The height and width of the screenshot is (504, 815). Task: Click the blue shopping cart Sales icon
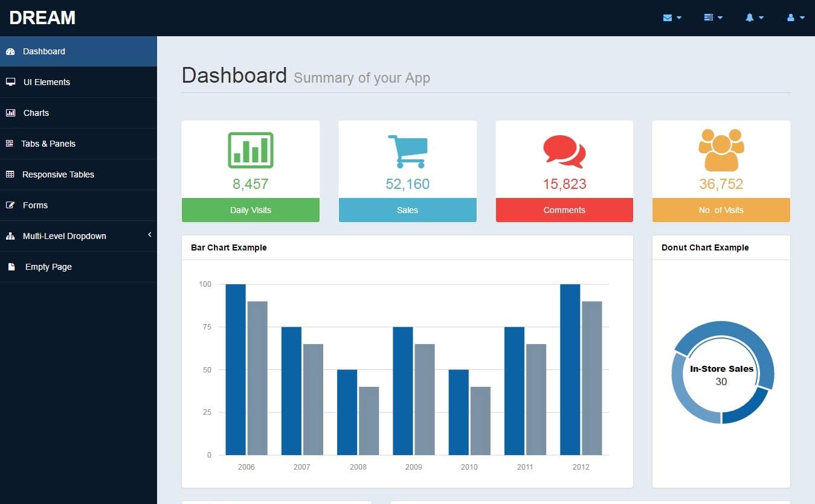(x=407, y=151)
